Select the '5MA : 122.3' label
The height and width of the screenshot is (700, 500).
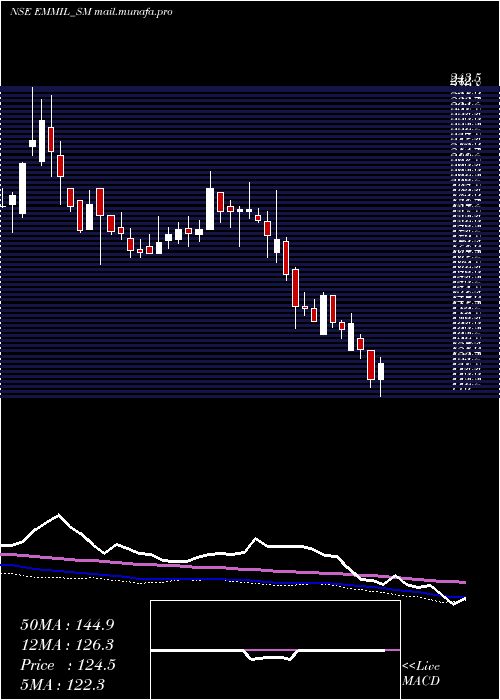click(62, 684)
